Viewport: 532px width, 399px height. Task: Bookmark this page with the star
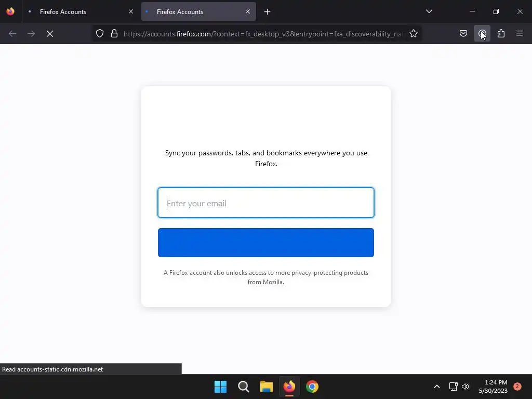point(413,34)
